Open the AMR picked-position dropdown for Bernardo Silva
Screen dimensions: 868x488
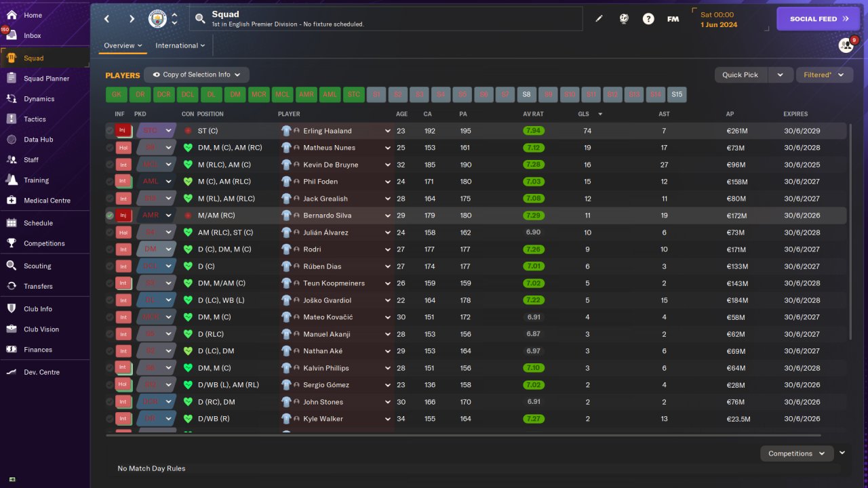point(156,216)
